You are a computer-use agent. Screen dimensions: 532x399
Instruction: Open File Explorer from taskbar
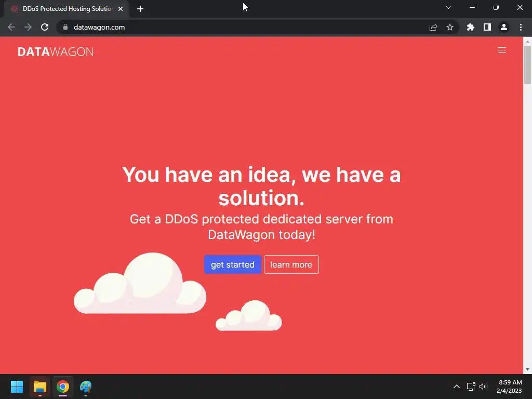(39, 387)
